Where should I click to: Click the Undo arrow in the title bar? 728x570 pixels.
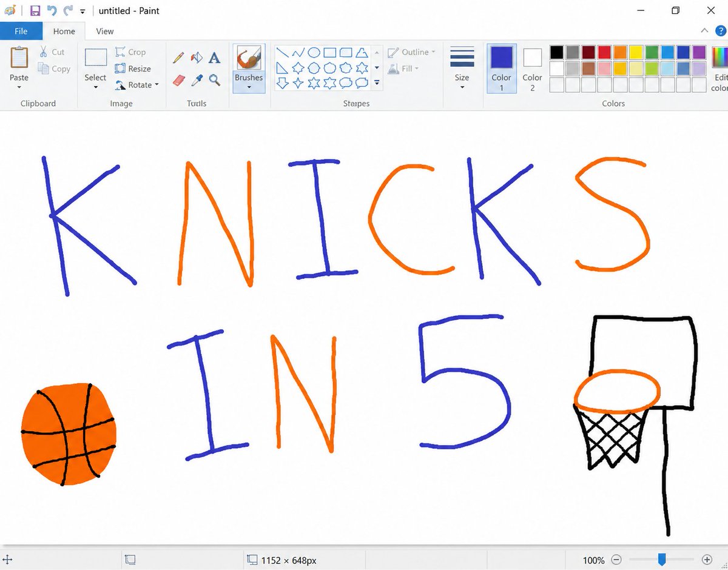click(52, 10)
